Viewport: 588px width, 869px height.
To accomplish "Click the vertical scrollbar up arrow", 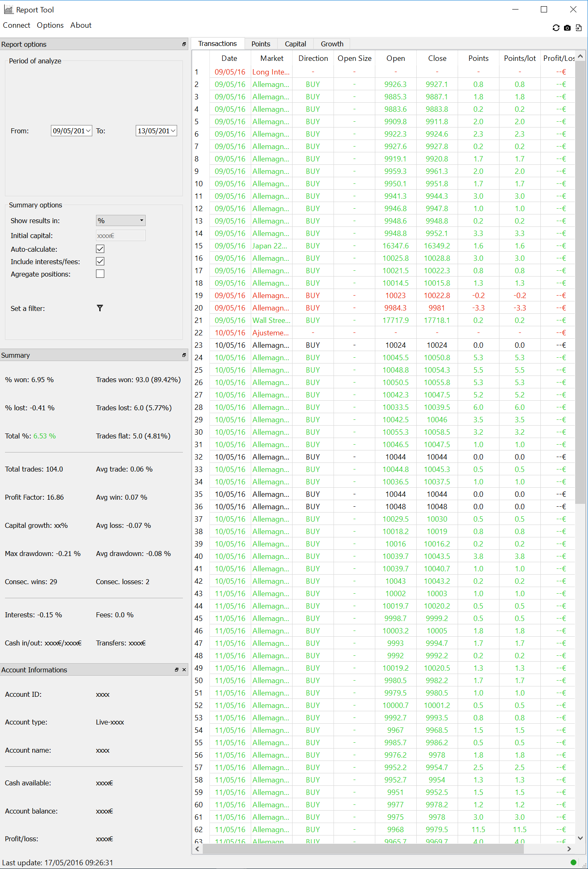I will [x=580, y=56].
